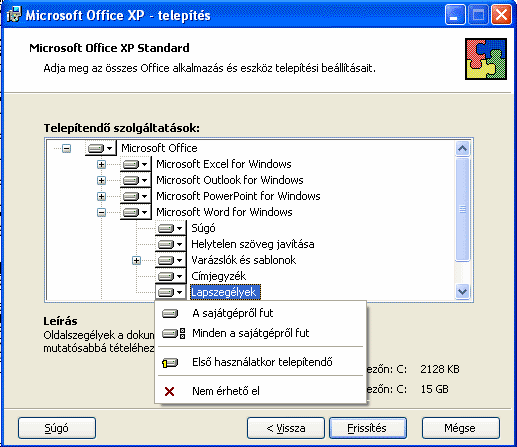This screenshot has width=517, height=447.
Task: Click the run-all-from-computer drive icon in menu
Action: (x=173, y=333)
